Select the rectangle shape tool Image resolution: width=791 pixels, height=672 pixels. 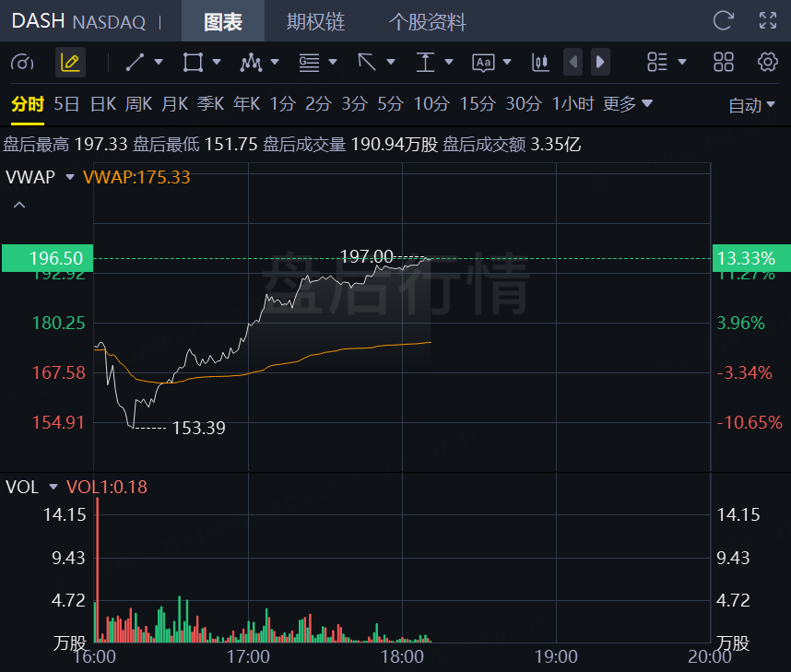tap(193, 63)
